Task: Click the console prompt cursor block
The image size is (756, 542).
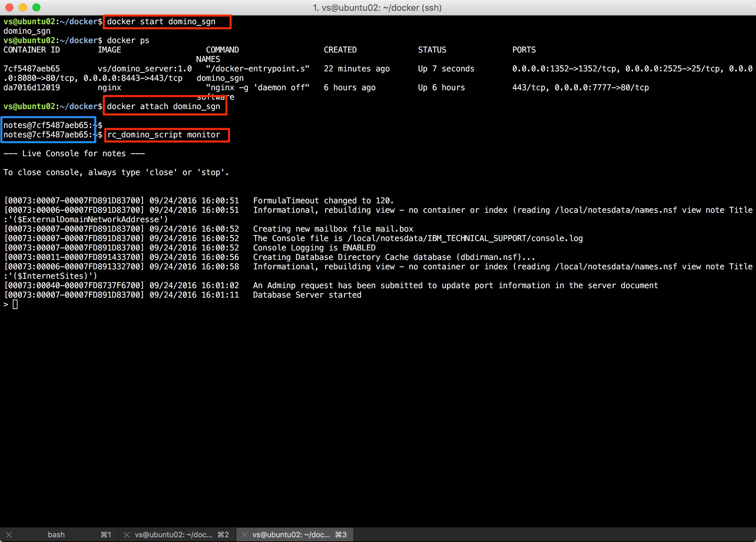Action: tap(15, 305)
